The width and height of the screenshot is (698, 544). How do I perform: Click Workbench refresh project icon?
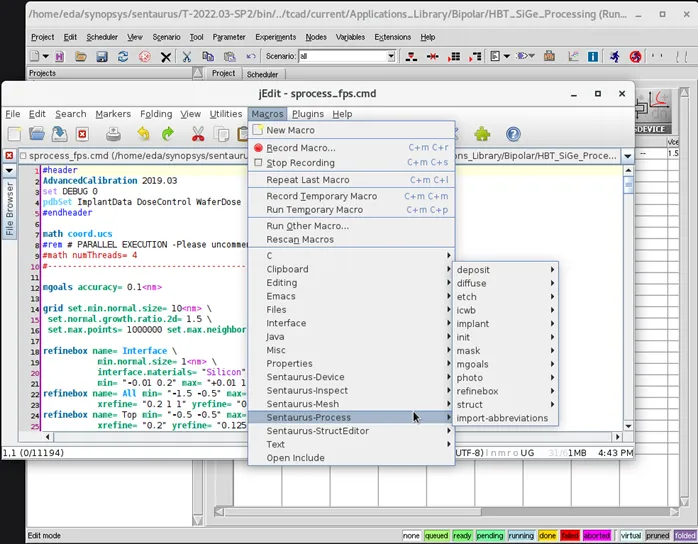pos(123,57)
